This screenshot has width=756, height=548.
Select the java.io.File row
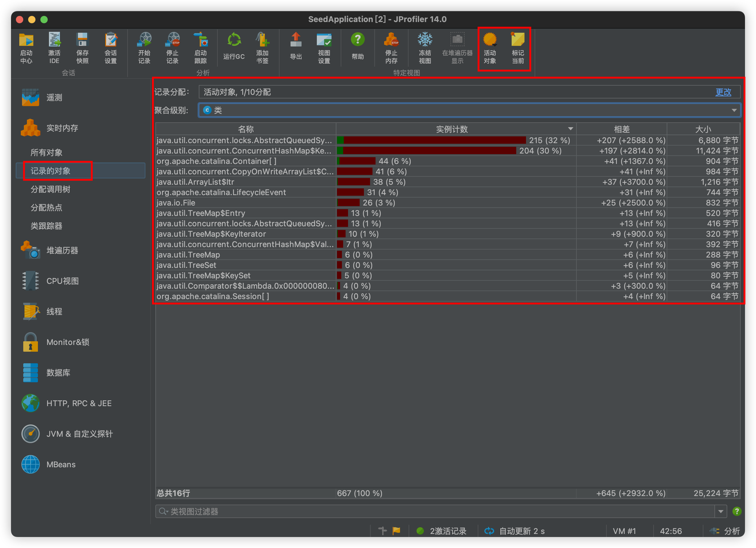click(448, 203)
